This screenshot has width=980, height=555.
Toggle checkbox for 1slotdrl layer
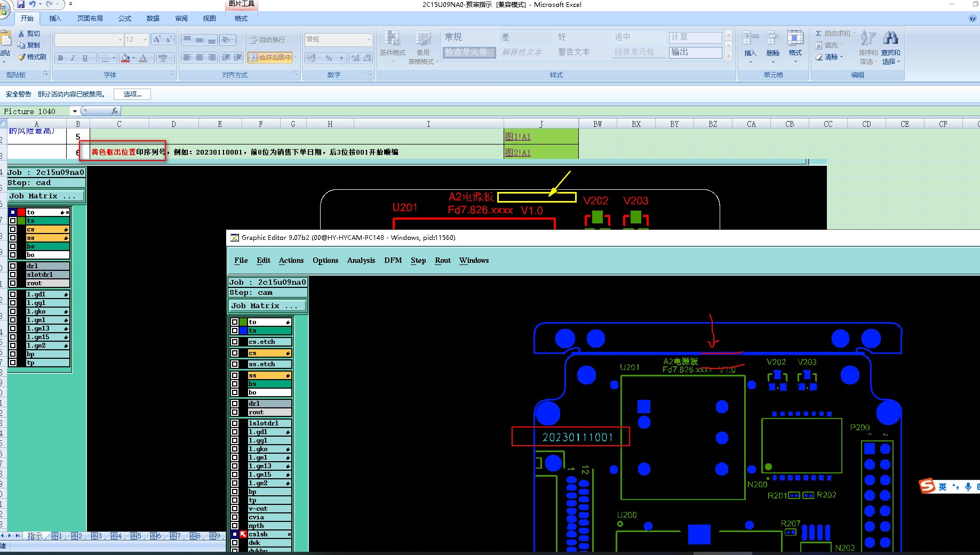pyautogui.click(x=235, y=423)
